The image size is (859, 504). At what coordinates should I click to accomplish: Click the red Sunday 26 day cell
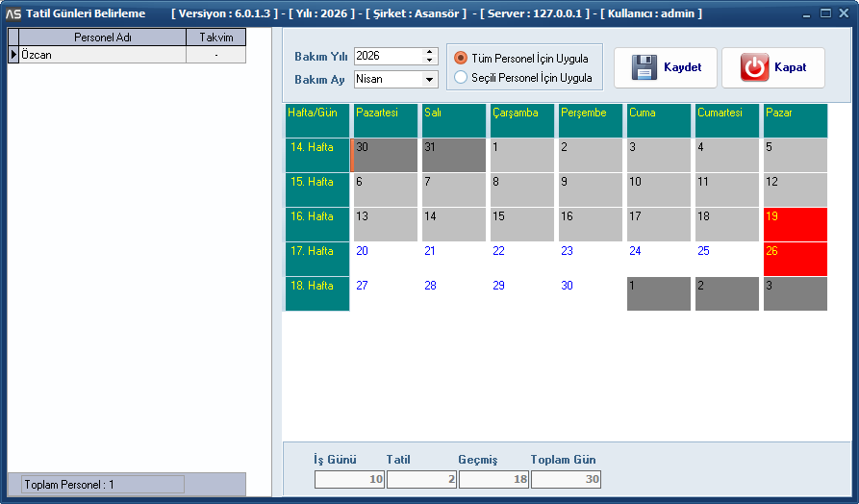click(x=795, y=259)
